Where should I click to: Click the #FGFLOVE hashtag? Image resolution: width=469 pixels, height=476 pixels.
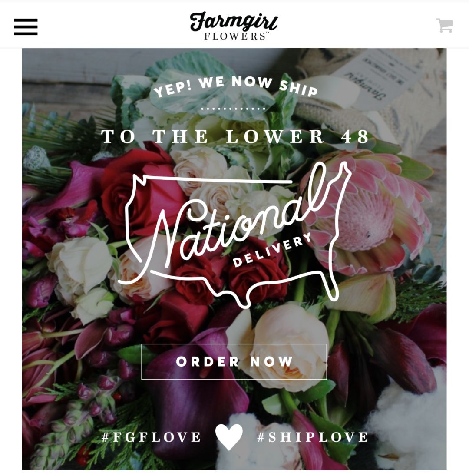click(151, 437)
